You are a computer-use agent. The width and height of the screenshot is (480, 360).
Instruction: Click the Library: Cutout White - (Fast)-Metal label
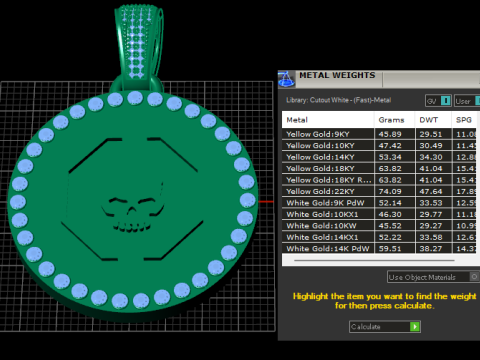pyautogui.click(x=338, y=100)
